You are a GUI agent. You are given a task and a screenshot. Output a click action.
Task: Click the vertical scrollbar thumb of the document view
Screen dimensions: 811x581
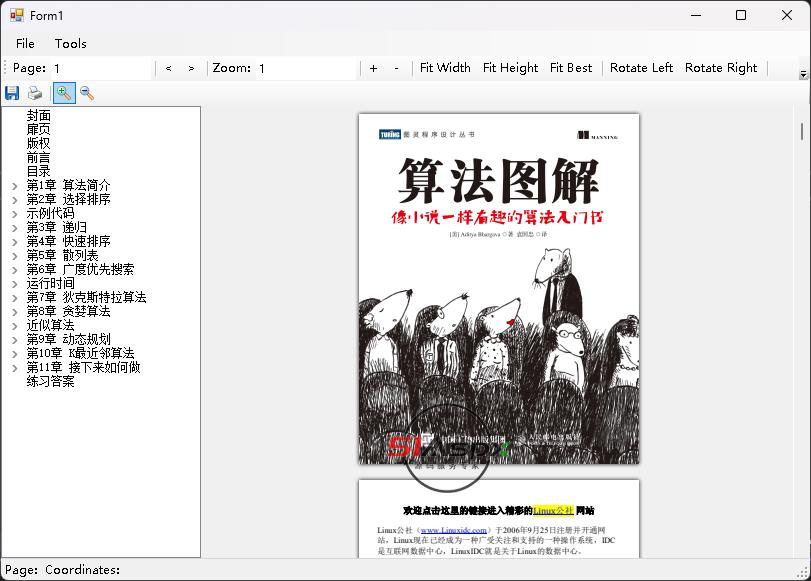[802, 131]
